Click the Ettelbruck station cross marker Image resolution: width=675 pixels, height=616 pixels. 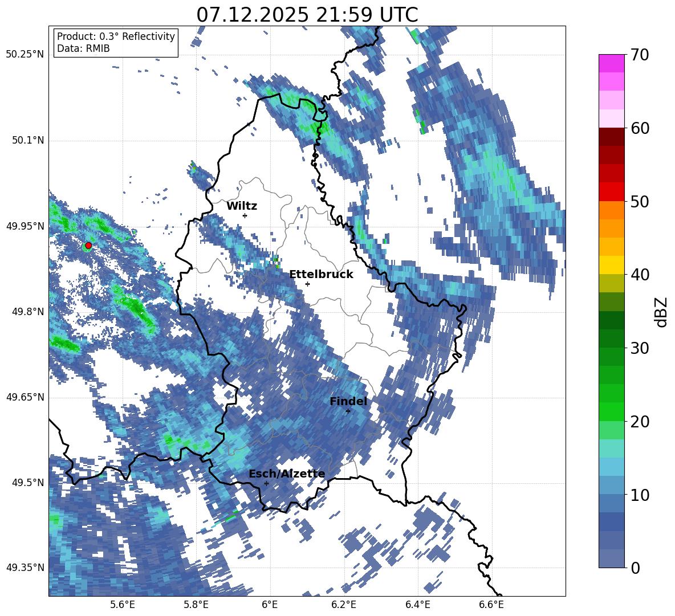[307, 284]
